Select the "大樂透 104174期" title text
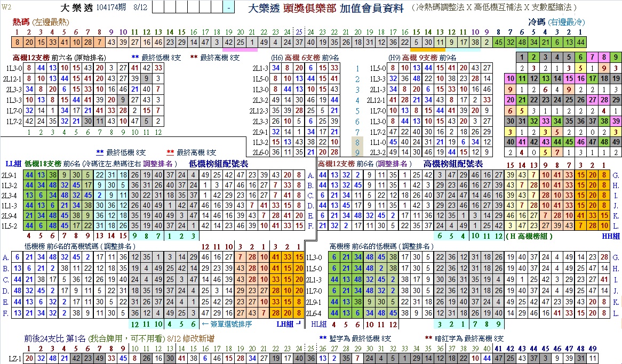 [x=93, y=7]
